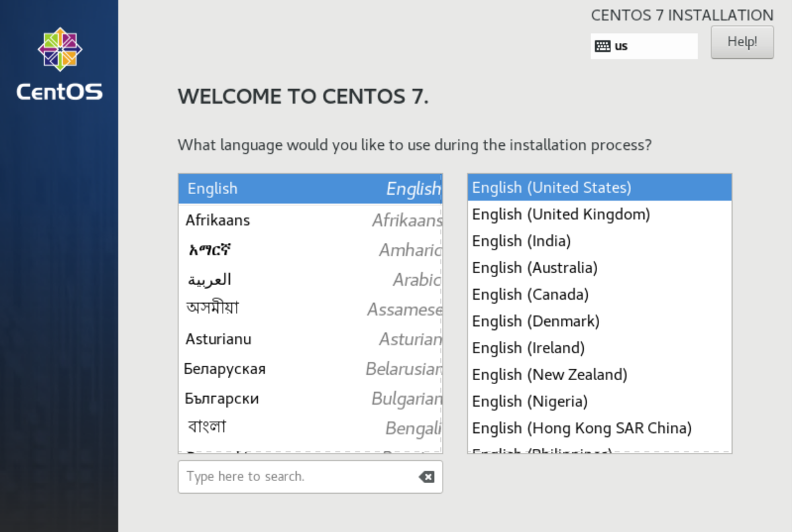Screen dimensions: 794x532
Task: Pick Bulgarian from the language list
Action: (x=310, y=399)
